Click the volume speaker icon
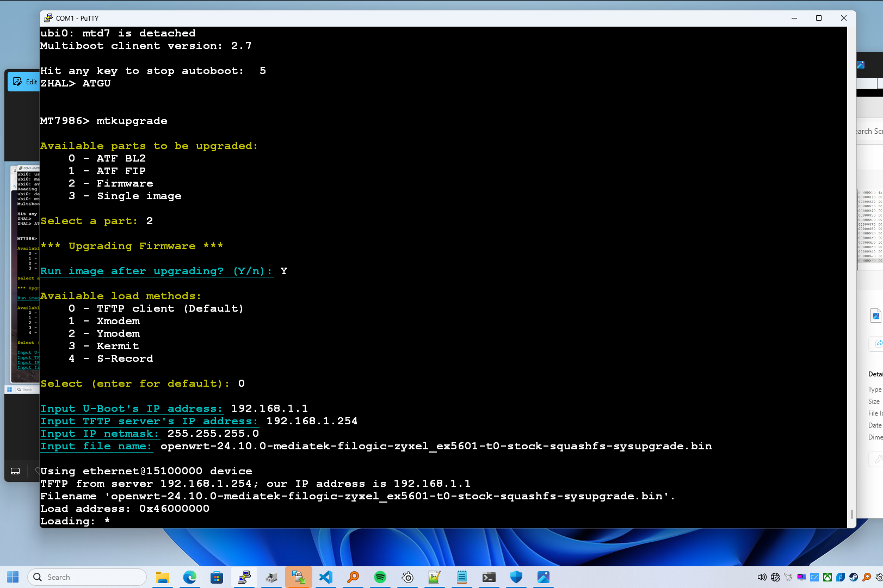Screen dimensions: 883x588 click(x=762, y=577)
